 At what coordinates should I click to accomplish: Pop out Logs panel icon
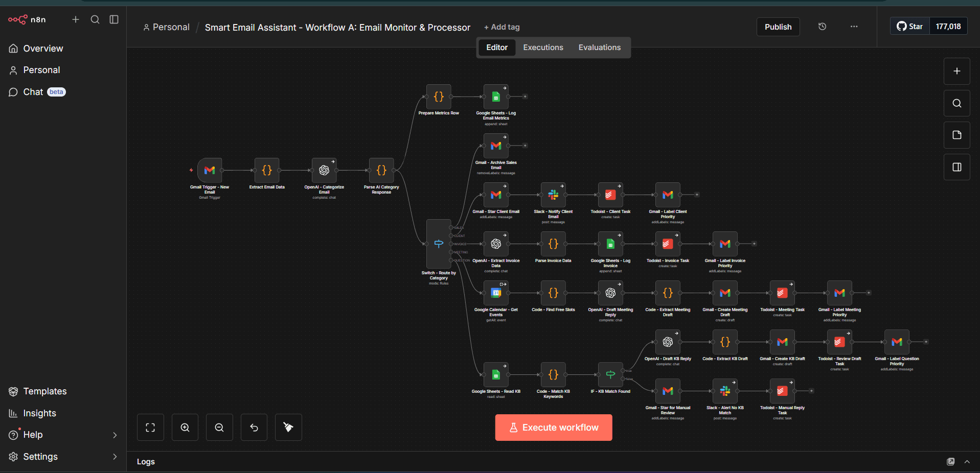(x=950, y=462)
